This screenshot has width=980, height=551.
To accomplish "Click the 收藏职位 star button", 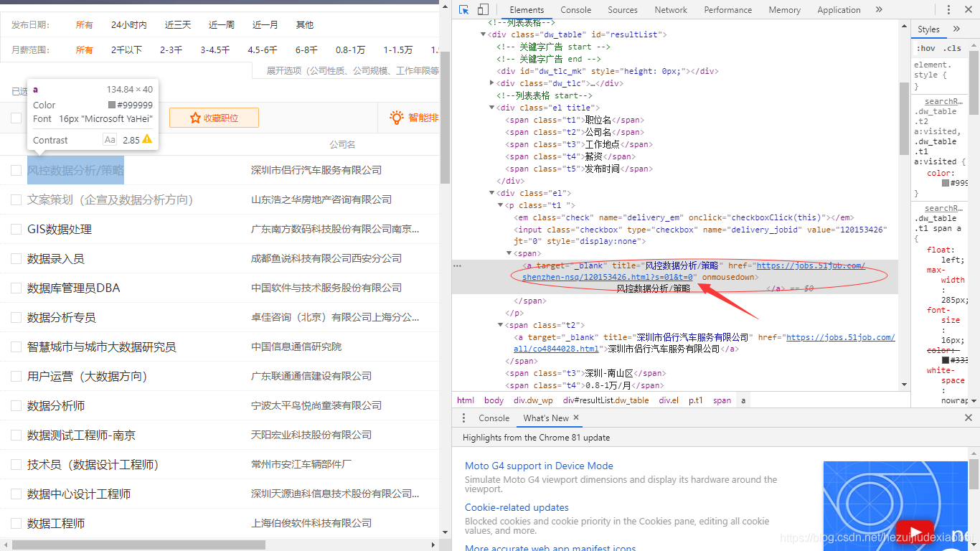I will pos(214,118).
